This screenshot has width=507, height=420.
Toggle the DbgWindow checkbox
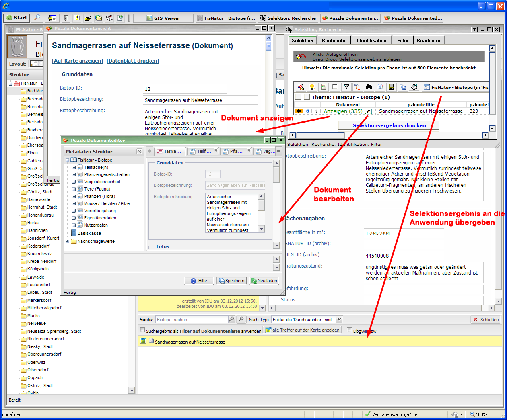pos(349,330)
